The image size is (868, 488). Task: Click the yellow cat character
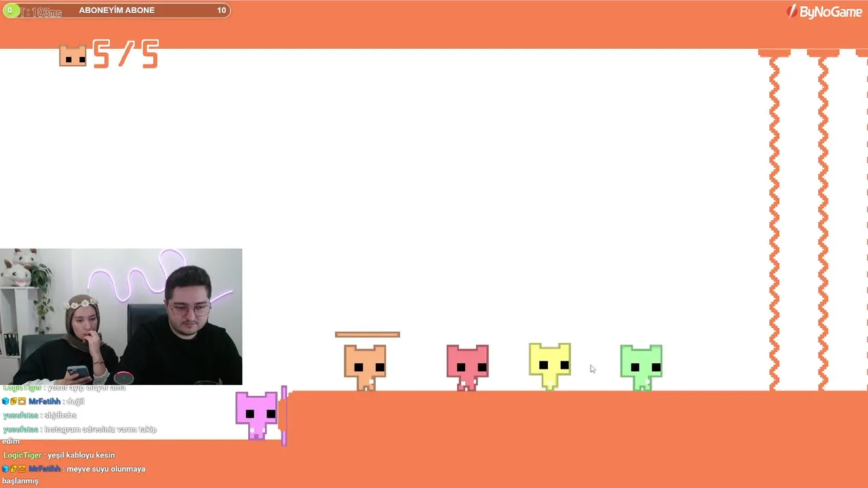550,366
